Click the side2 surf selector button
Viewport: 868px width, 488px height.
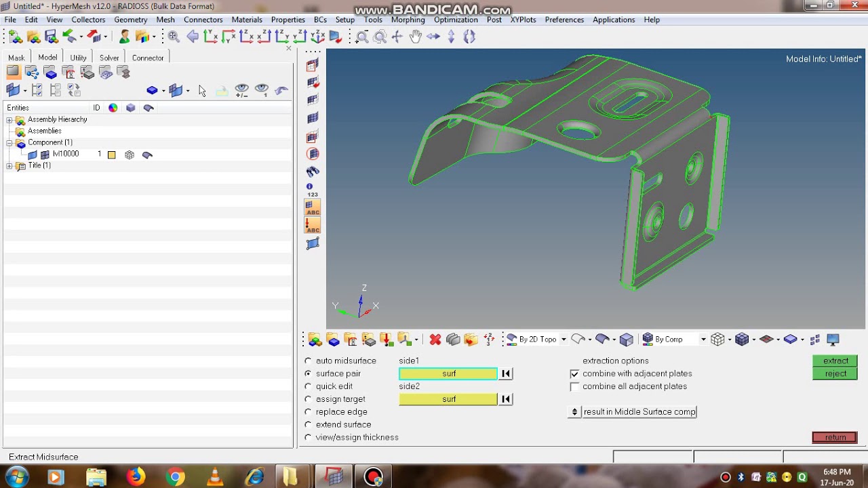[x=448, y=400]
